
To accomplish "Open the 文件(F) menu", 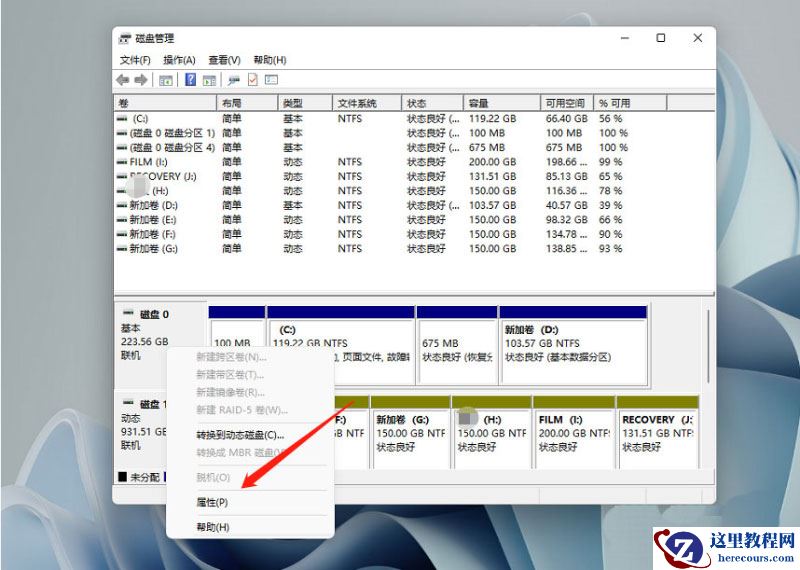I will (135, 60).
